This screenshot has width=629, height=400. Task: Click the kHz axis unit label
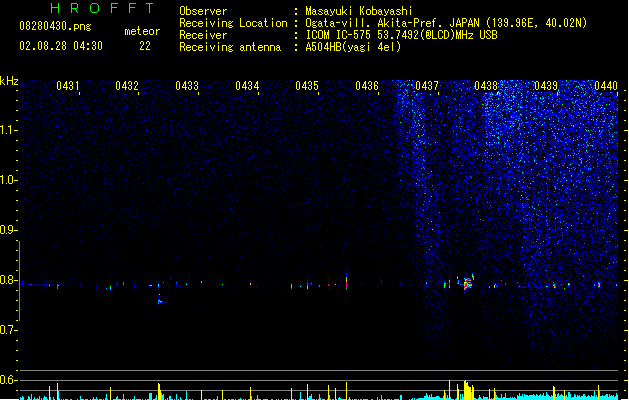[9, 81]
